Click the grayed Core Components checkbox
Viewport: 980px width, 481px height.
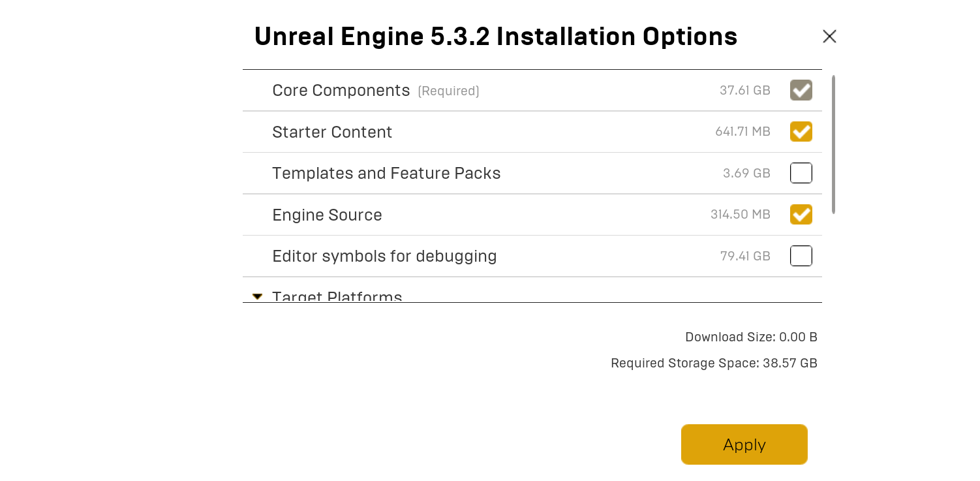pos(801,90)
